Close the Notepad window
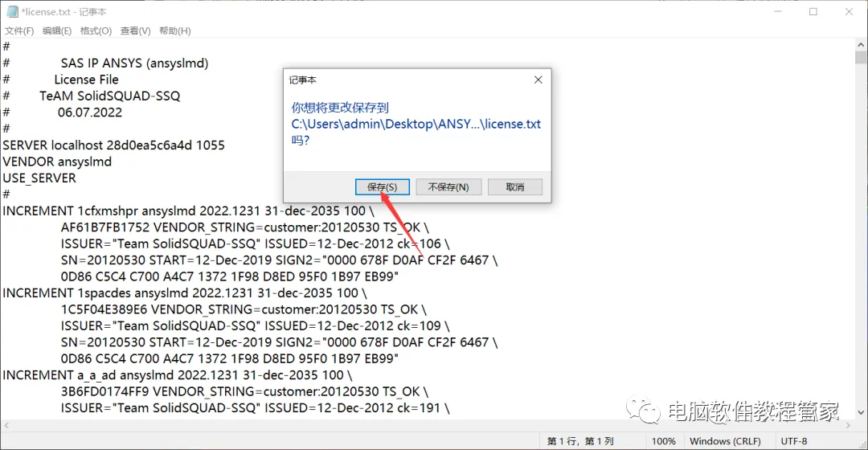 (850, 11)
